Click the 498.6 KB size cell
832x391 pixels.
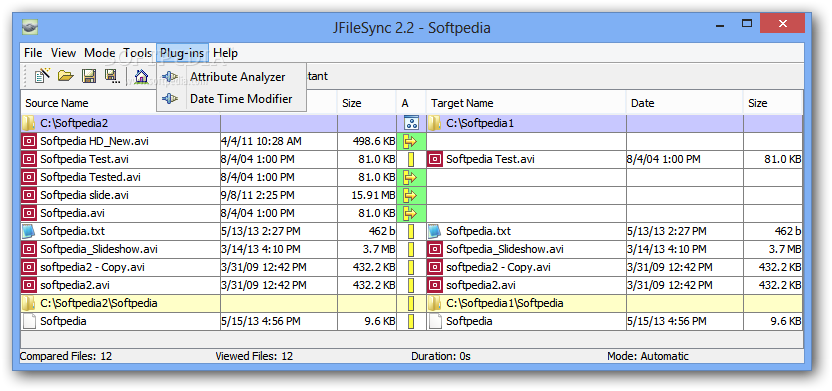(367, 141)
